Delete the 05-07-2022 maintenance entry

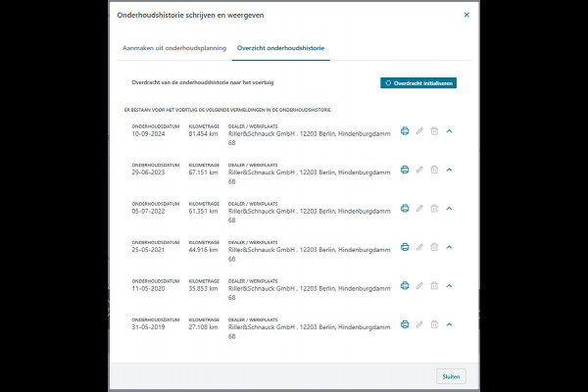pos(434,208)
